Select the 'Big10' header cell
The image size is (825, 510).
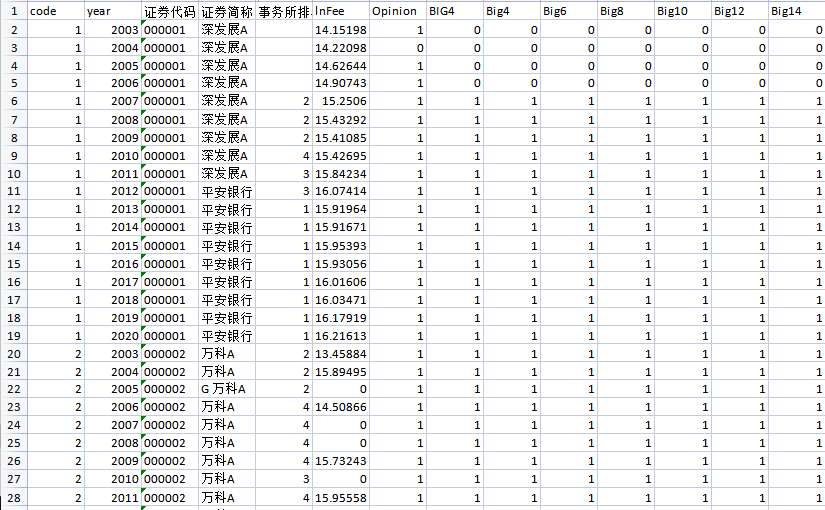click(682, 11)
